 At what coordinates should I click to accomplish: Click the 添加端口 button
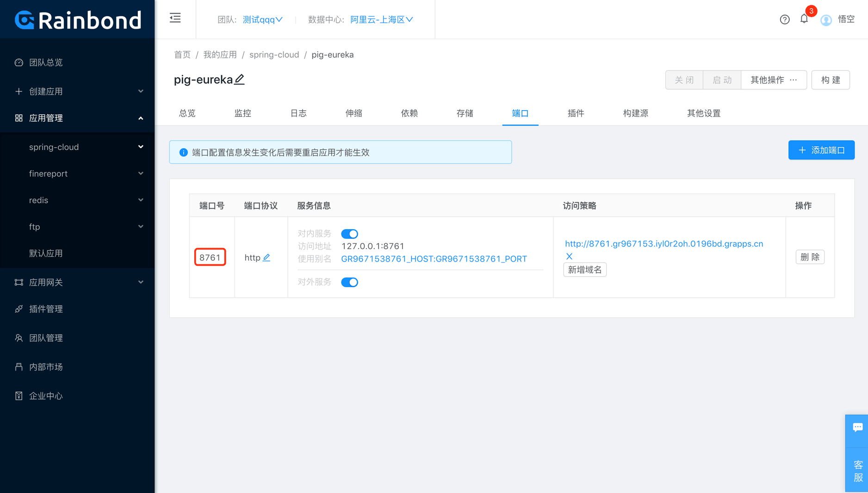pos(821,150)
